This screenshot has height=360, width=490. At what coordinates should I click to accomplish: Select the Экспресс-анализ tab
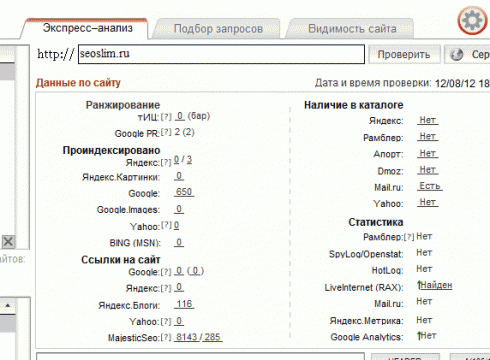[x=87, y=28]
